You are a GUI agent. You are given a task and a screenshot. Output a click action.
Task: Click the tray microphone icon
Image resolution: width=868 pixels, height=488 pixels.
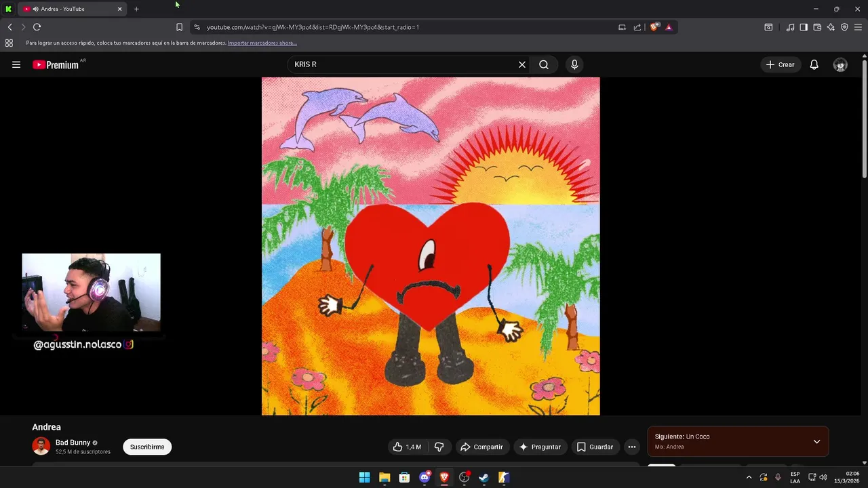tap(778, 477)
